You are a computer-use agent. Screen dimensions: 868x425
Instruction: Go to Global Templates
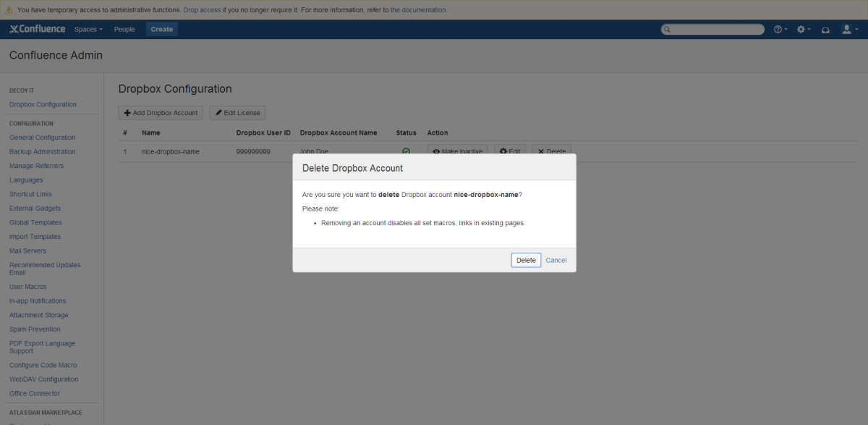pyautogui.click(x=35, y=223)
